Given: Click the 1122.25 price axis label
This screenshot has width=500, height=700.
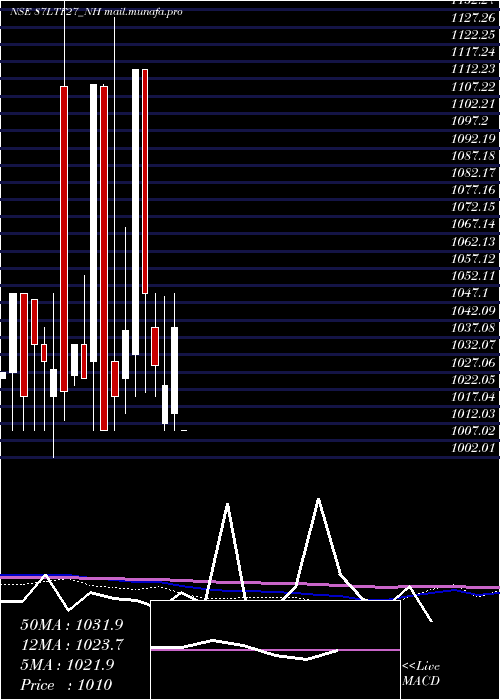Looking at the screenshot, I should pyautogui.click(x=473, y=35).
